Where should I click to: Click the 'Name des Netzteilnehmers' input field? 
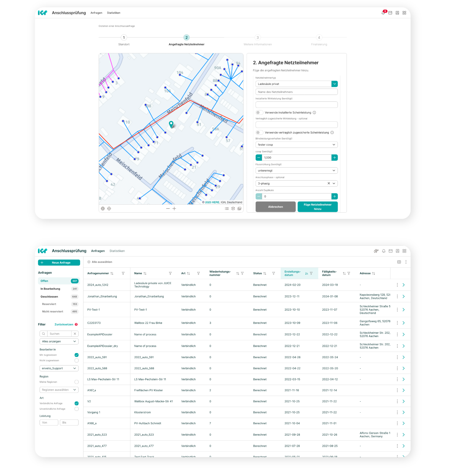[296, 92]
